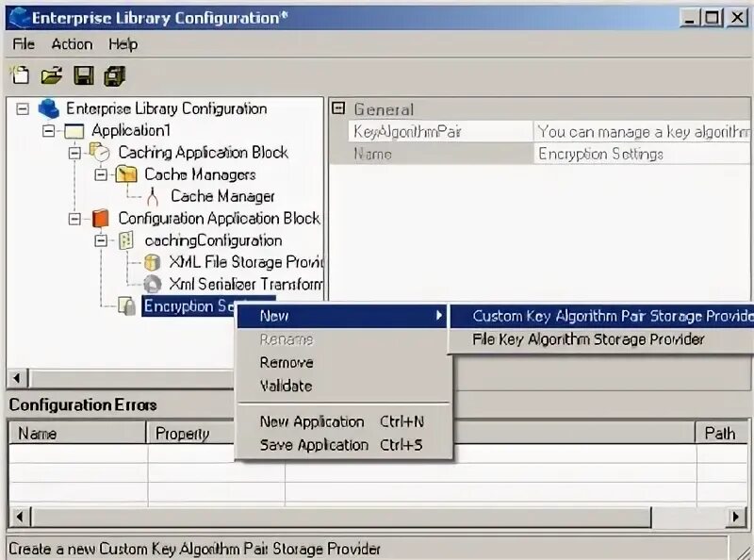Screen dimensions: 754x560
Task: Select the cachingConfiguration tree item
Action: [214, 240]
